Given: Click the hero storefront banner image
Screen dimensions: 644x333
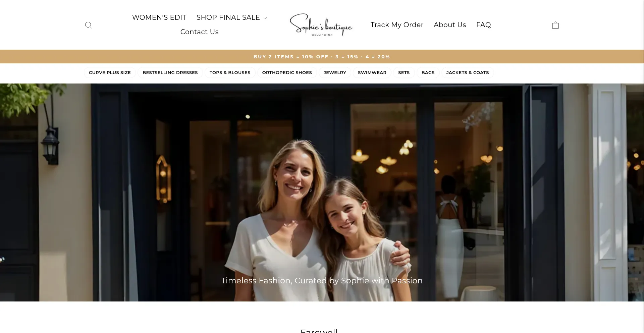Looking at the screenshot, I should tap(322, 192).
